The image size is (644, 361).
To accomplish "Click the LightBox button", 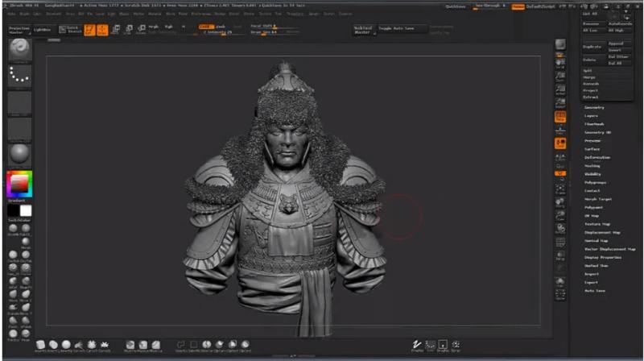I will pyautogui.click(x=42, y=30).
